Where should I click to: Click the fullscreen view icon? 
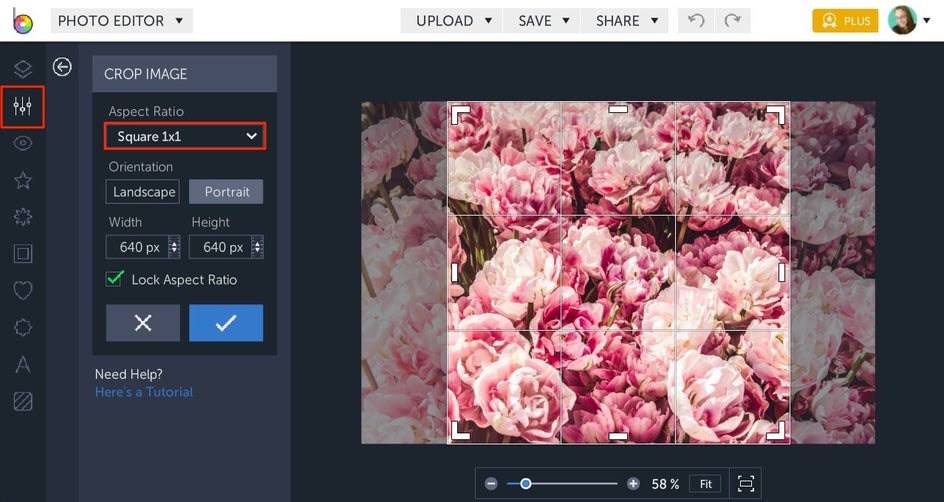(x=746, y=483)
